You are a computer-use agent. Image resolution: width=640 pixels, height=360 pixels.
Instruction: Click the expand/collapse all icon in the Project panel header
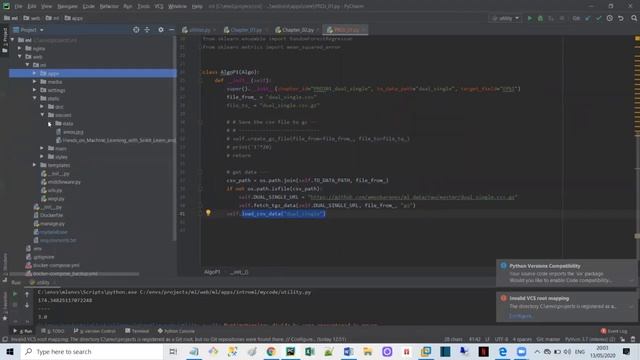147,30
